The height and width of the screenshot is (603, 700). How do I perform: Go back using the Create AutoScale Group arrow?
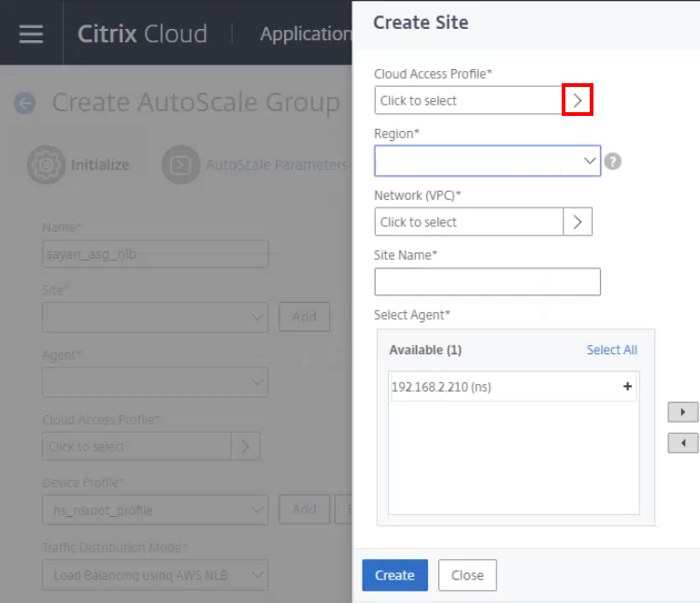24,103
